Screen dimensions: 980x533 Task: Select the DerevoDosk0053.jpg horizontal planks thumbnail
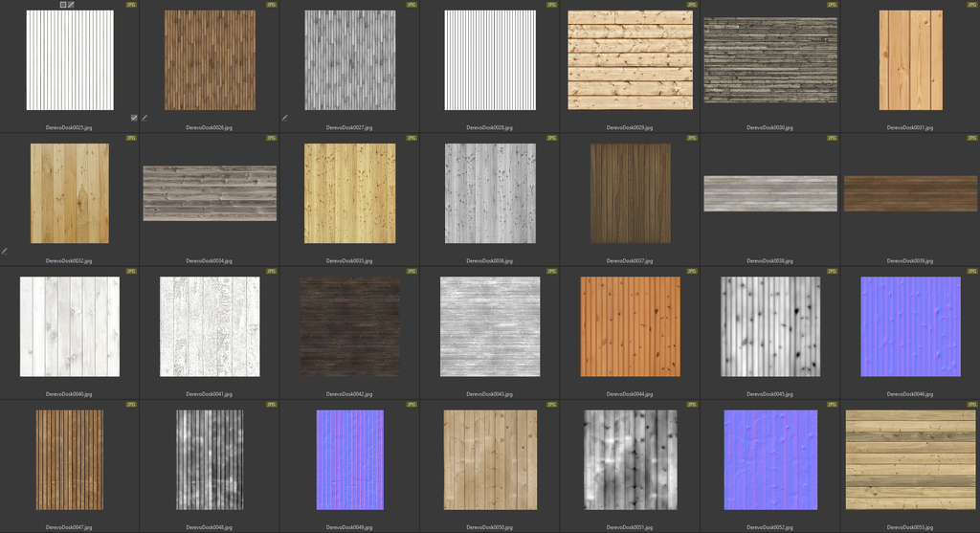910,460
